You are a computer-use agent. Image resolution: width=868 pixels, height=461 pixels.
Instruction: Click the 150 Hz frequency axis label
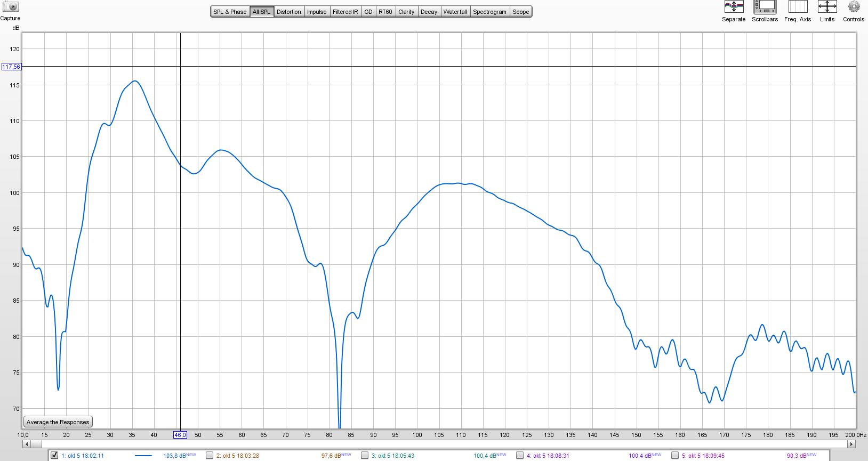636,435
